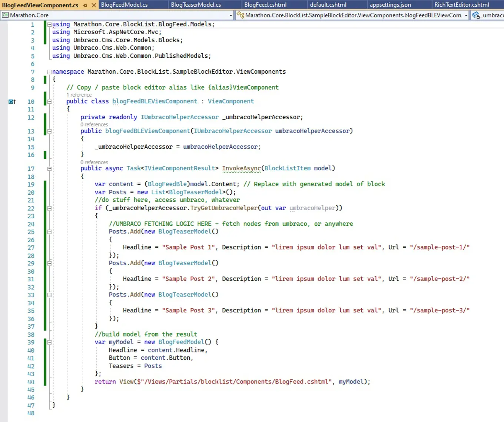Collapse the if statement block at line 22
504x422 pixels.
click(x=49, y=208)
